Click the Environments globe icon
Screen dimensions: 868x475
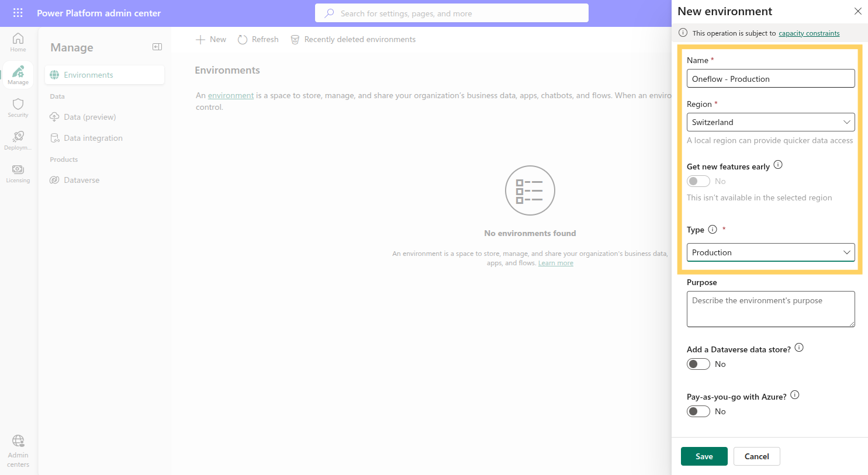coord(54,75)
